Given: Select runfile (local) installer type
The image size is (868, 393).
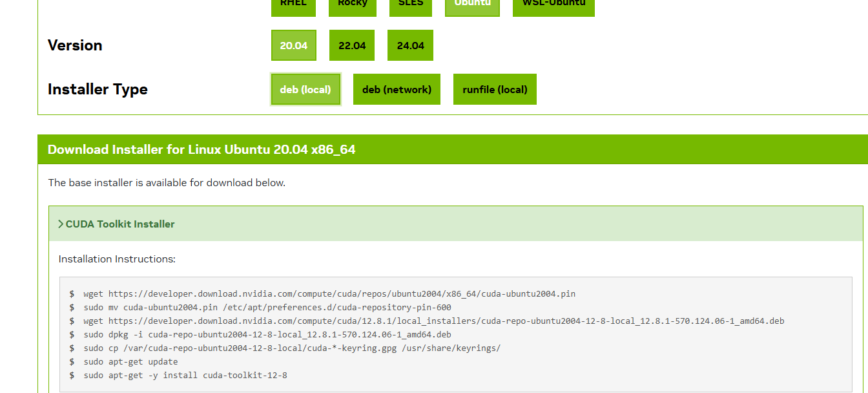Looking at the screenshot, I should point(495,89).
